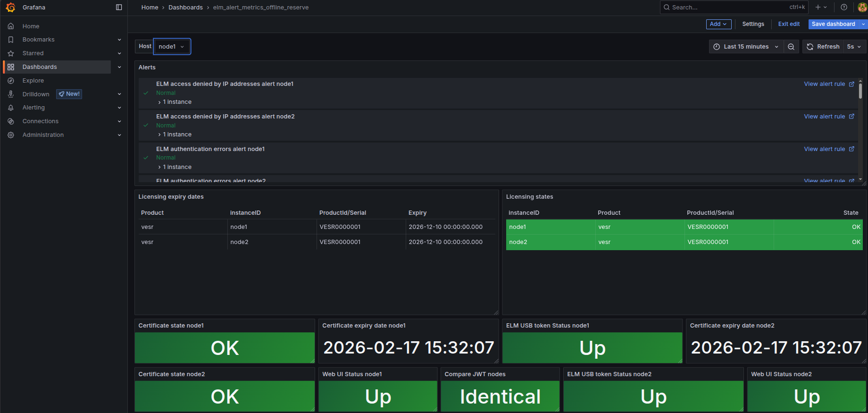The image size is (868, 413).
Task: Click the ELM USB token Status node1 panel
Action: click(x=592, y=348)
